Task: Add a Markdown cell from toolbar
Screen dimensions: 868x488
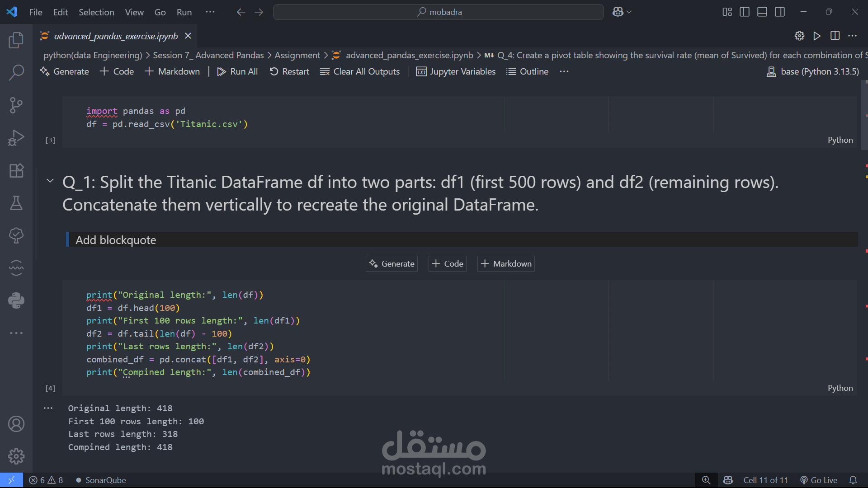Action: tap(172, 71)
